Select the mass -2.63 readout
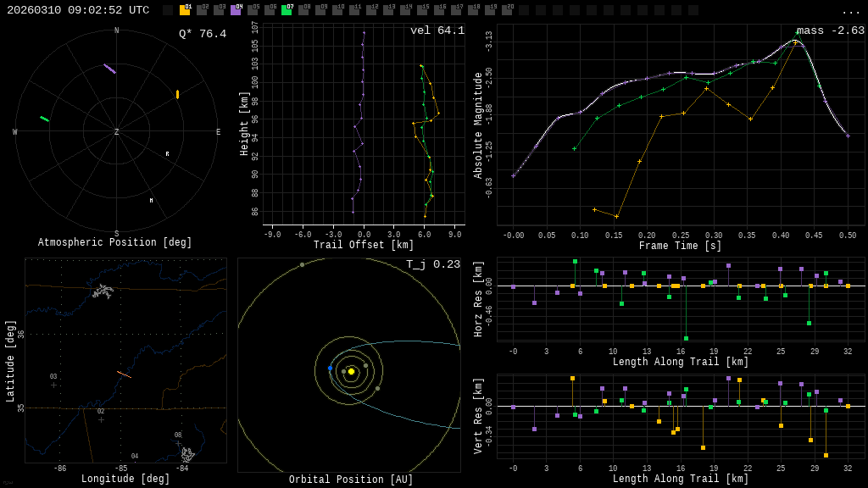This screenshot has height=488, width=868. 830,30
